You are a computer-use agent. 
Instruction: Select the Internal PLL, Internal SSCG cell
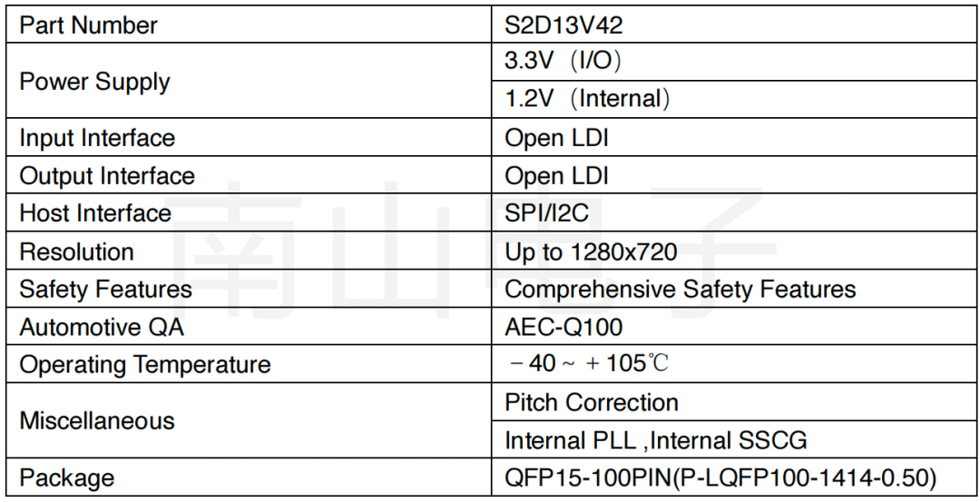(x=656, y=441)
